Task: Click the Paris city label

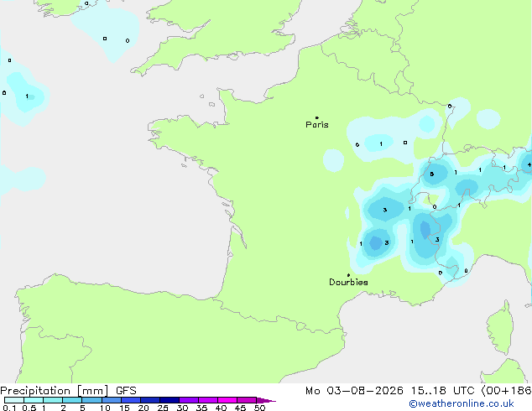Action: tap(317, 125)
